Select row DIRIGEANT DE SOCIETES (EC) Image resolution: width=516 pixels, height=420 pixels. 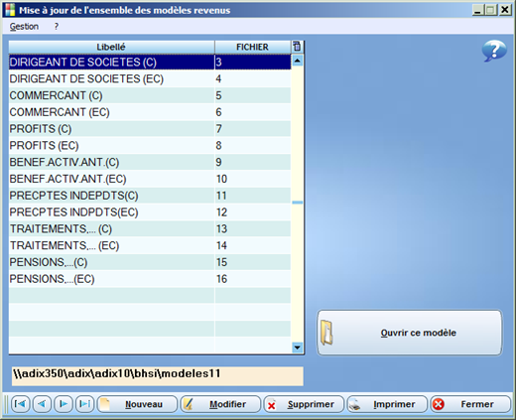pos(150,78)
